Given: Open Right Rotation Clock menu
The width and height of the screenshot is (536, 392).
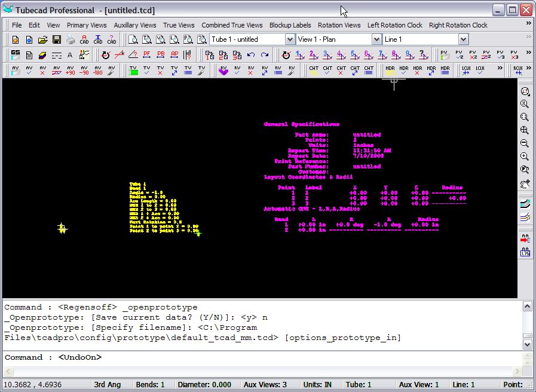Looking at the screenshot, I should click(x=458, y=25).
